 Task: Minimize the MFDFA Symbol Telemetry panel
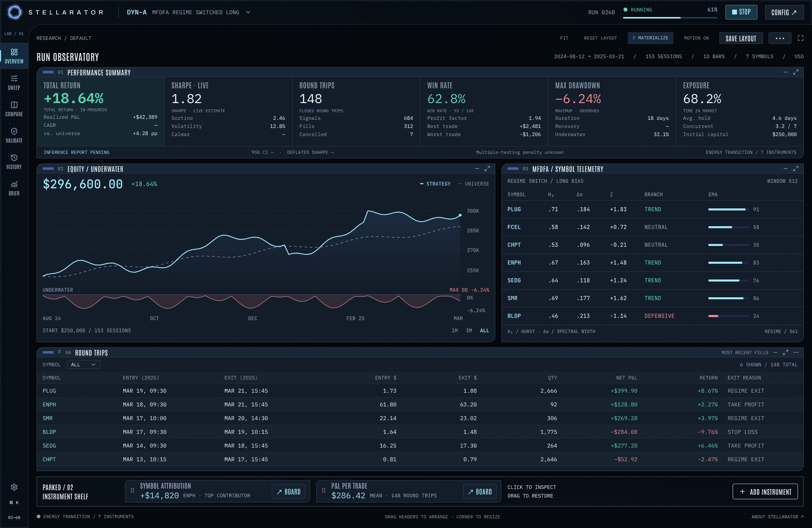(785, 169)
